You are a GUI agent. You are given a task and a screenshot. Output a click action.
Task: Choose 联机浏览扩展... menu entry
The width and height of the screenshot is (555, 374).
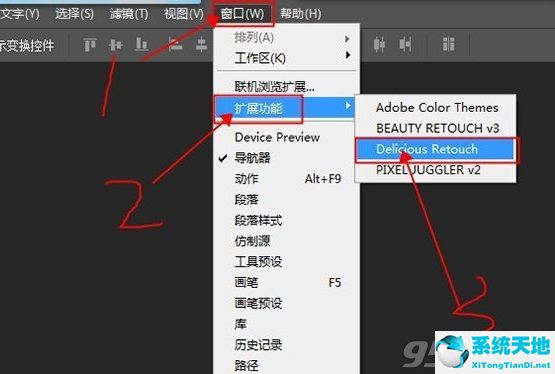[x=286, y=86]
